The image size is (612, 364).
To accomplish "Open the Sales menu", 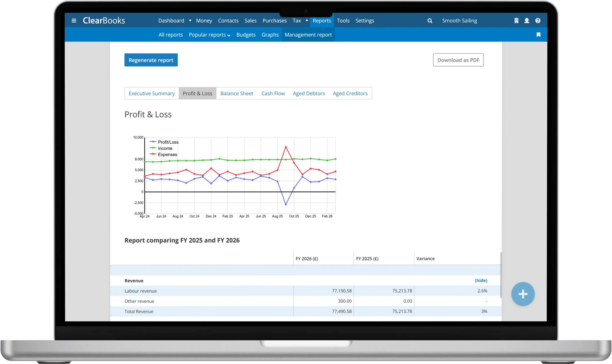I will pyautogui.click(x=250, y=20).
